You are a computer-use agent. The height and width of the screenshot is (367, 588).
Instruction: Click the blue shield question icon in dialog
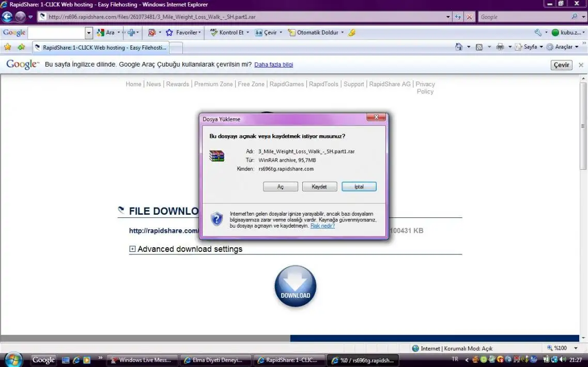point(216,219)
